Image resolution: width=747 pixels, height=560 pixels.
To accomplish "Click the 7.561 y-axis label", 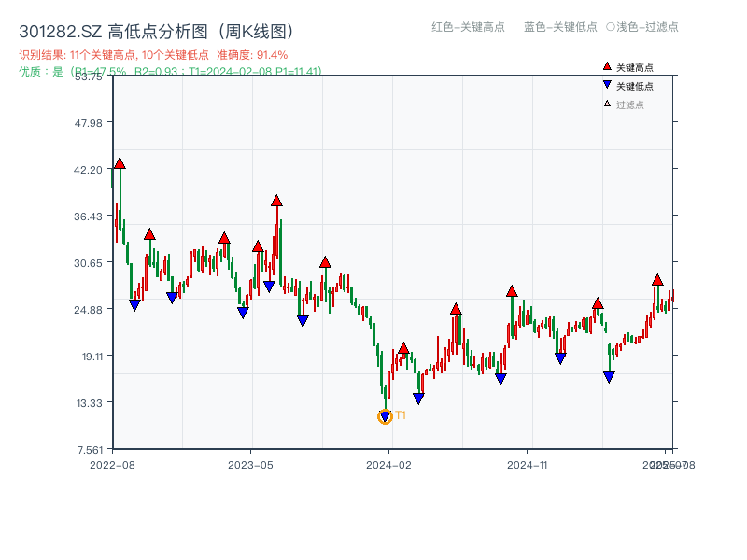I will pos(90,450).
